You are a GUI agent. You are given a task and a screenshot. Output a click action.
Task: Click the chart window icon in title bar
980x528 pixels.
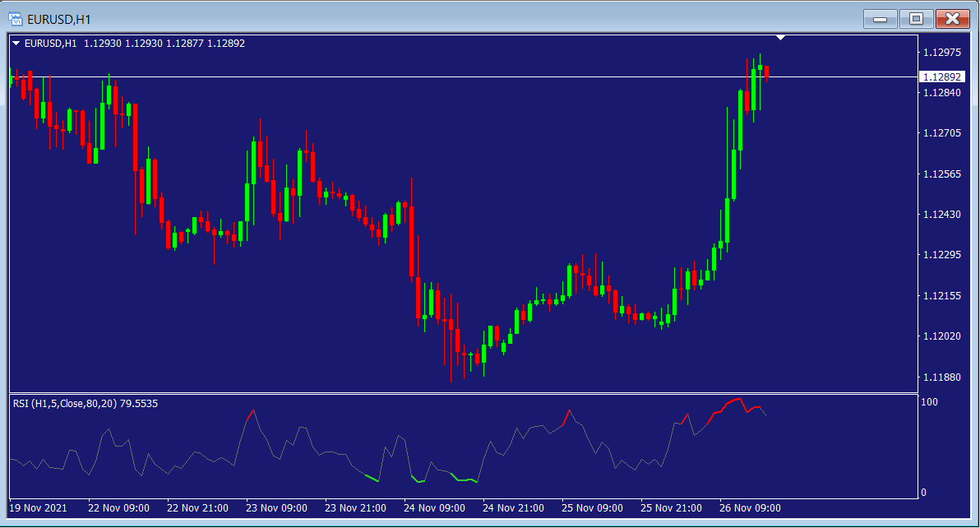click(x=15, y=17)
